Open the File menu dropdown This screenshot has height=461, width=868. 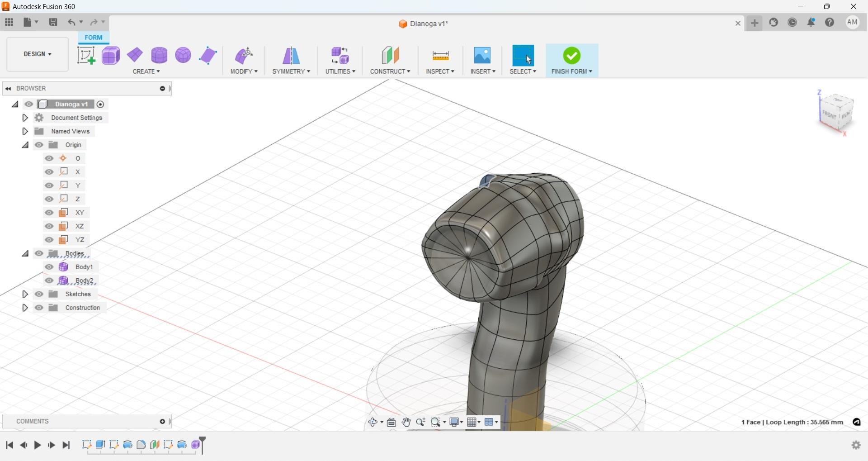pyautogui.click(x=31, y=22)
